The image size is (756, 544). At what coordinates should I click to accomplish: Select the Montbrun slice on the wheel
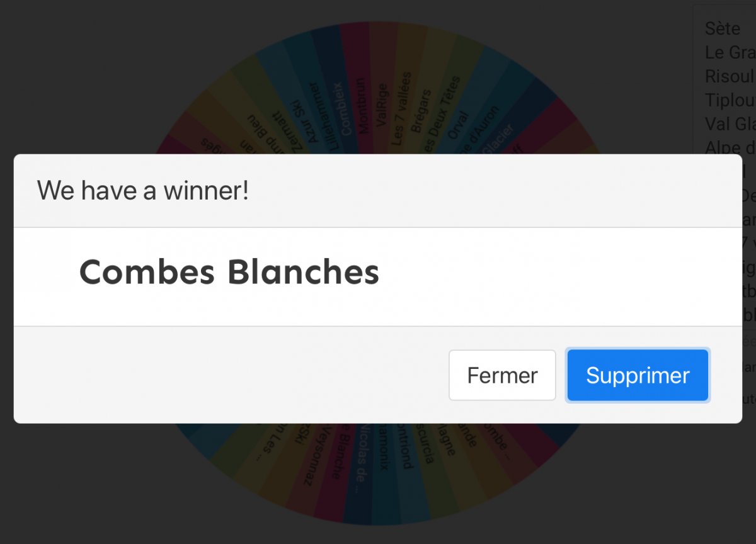362,106
